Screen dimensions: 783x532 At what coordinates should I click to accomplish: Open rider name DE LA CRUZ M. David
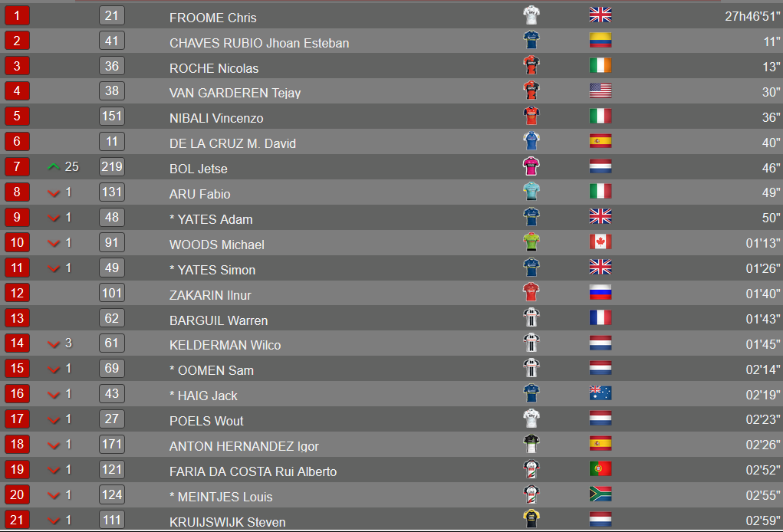tap(232, 143)
